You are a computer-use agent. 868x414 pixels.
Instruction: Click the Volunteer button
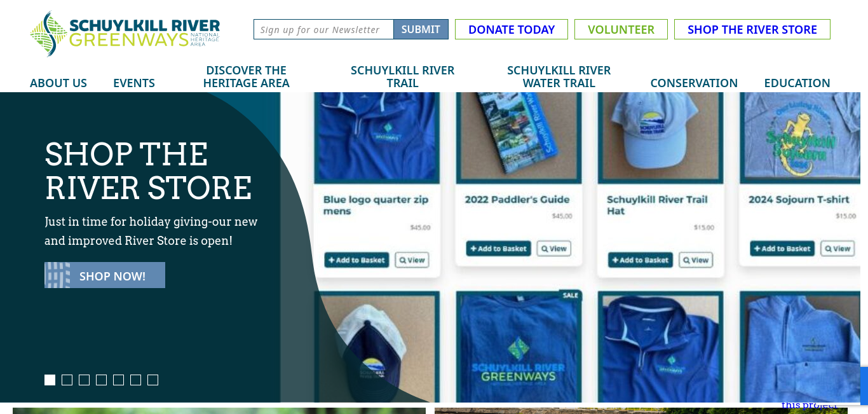[621, 29]
